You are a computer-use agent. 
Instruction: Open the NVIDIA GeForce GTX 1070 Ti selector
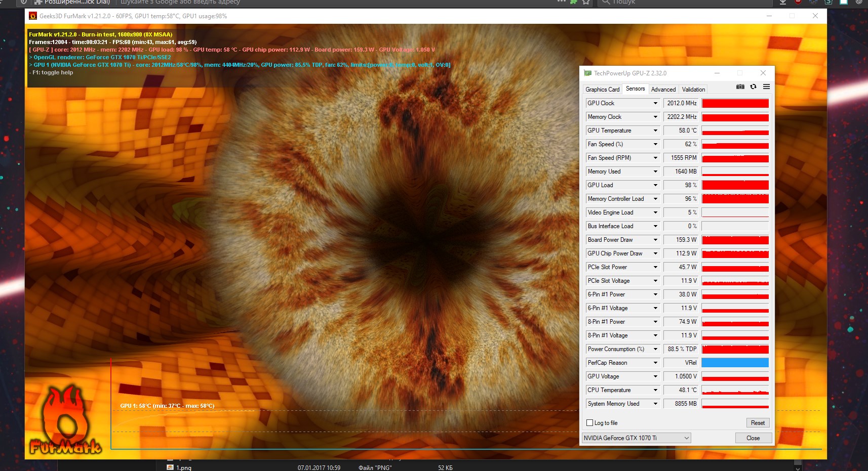(636, 438)
